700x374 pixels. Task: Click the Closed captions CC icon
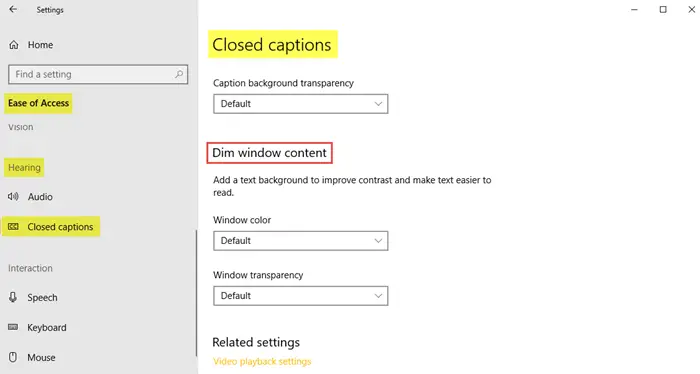[13, 227]
